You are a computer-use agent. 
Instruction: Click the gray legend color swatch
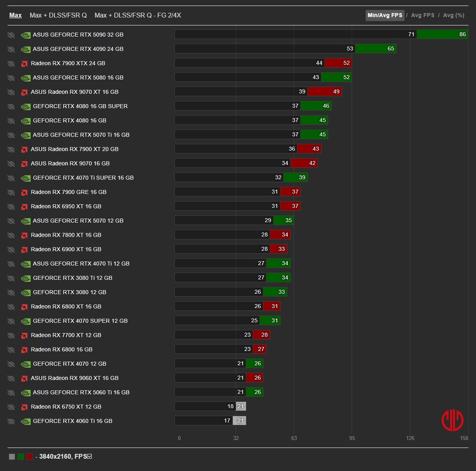pos(12,457)
